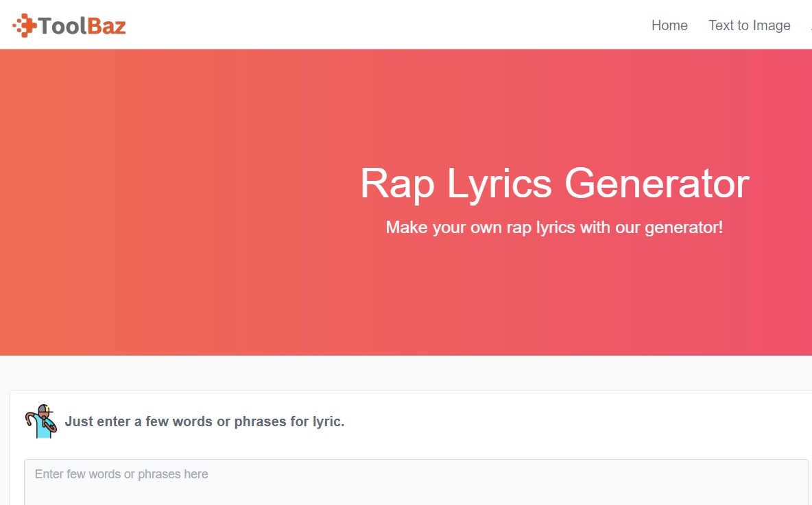Viewport: 812px width, 505px height.
Task: Select the 'Rap Lyrics Generator' heading text
Action: (x=554, y=184)
